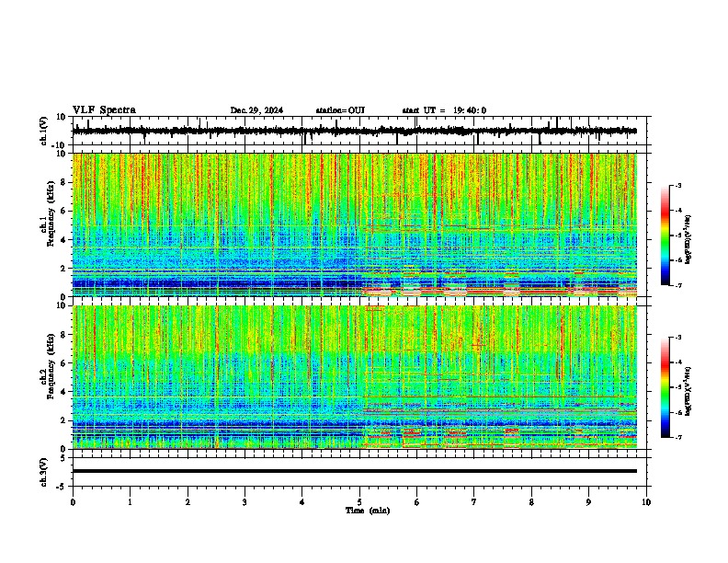The width and height of the screenshot is (728, 563).
Task: Click the ch.2 color bar log(PSD) unit label
Action: (688, 392)
